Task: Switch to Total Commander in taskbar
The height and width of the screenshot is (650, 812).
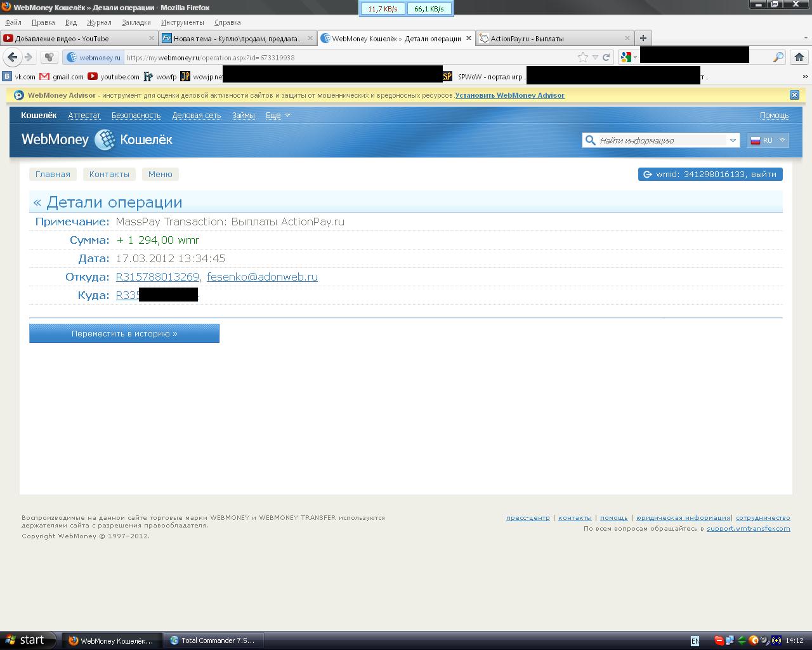Action: 213,640
